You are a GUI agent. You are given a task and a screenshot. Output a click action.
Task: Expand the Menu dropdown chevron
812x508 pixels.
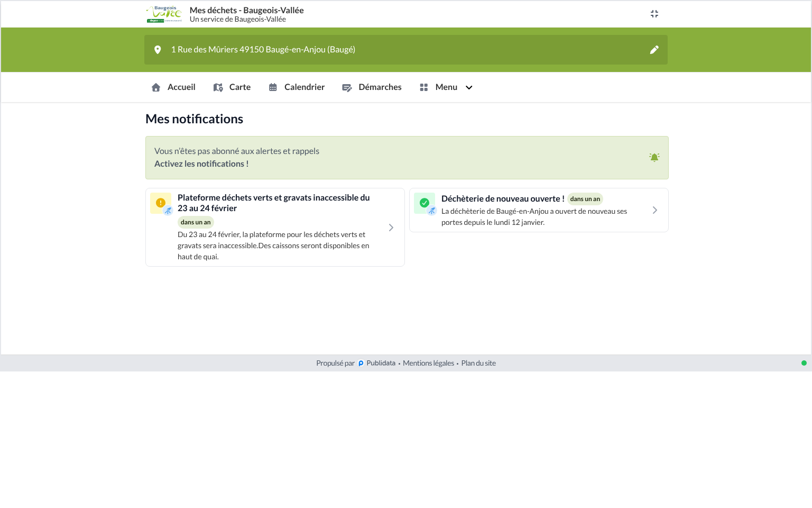click(469, 87)
